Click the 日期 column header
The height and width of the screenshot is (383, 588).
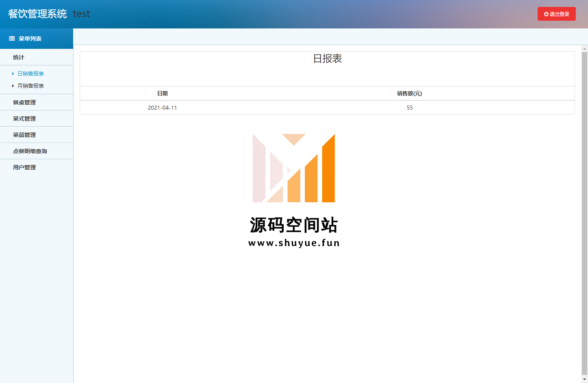(163, 93)
